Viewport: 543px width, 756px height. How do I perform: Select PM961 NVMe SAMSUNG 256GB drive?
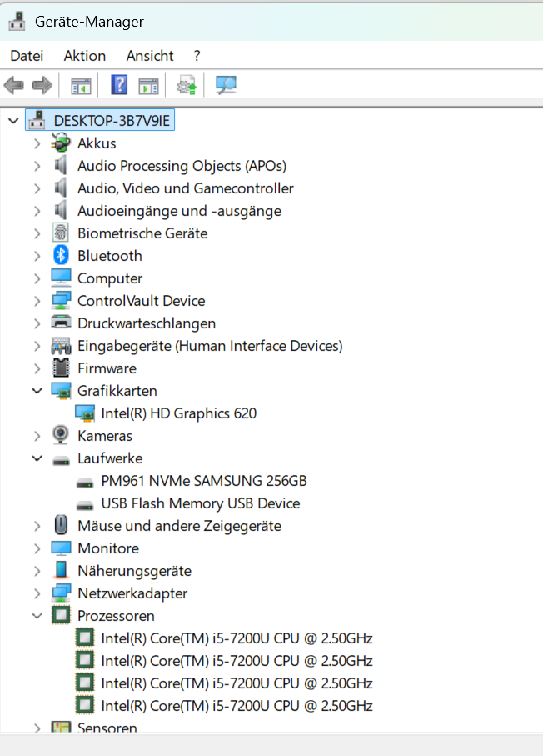tap(204, 481)
